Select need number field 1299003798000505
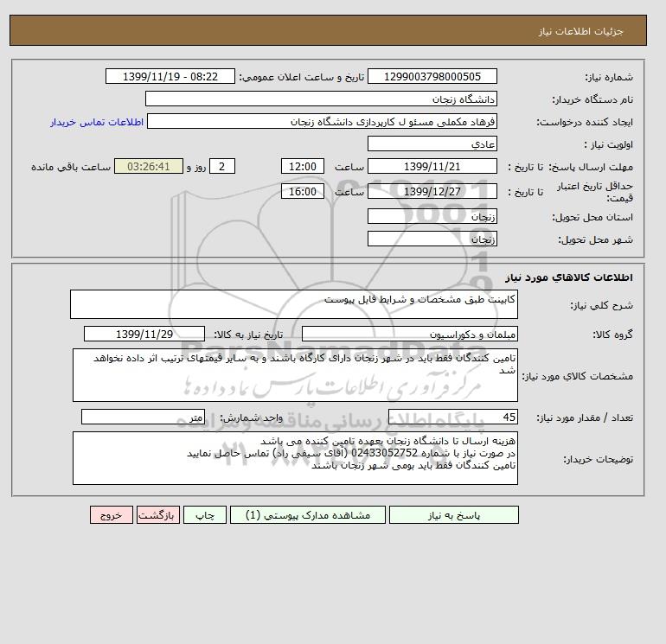 pos(432,76)
